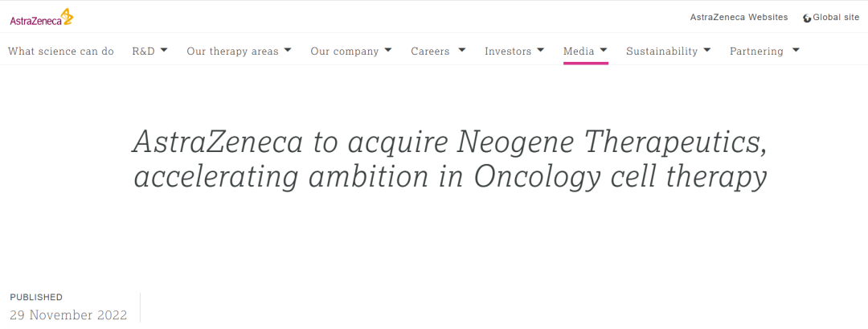Expand the R&D dropdown arrow
868x329 pixels.
[164, 51]
